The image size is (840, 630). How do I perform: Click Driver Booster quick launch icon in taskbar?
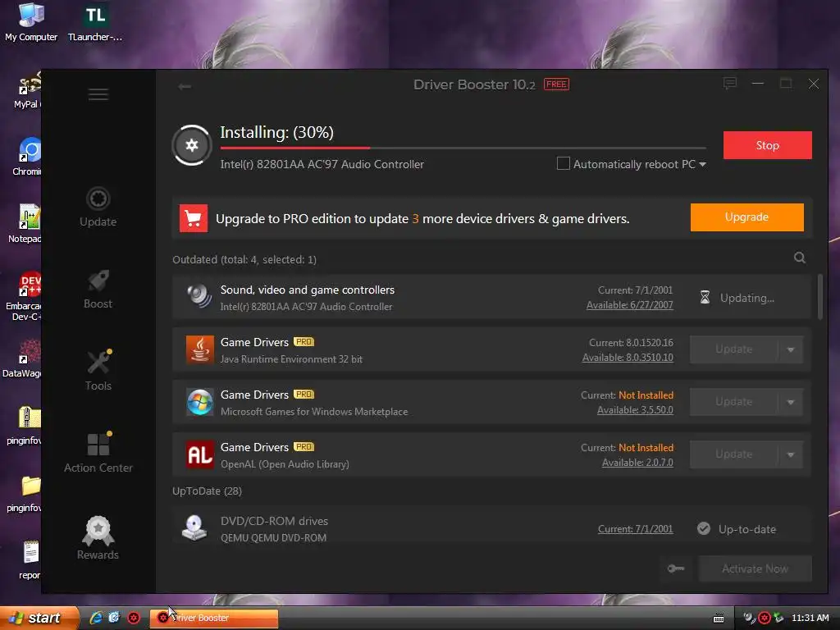click(x=134, y=618)
